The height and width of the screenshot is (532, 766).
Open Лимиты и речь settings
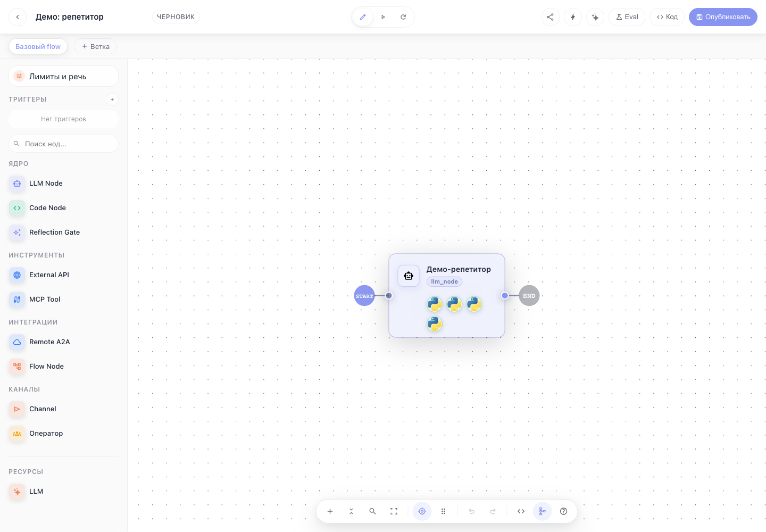[x=63, y=76]
